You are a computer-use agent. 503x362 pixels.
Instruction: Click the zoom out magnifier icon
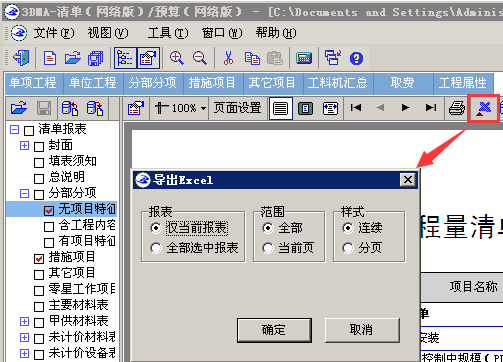200,58
